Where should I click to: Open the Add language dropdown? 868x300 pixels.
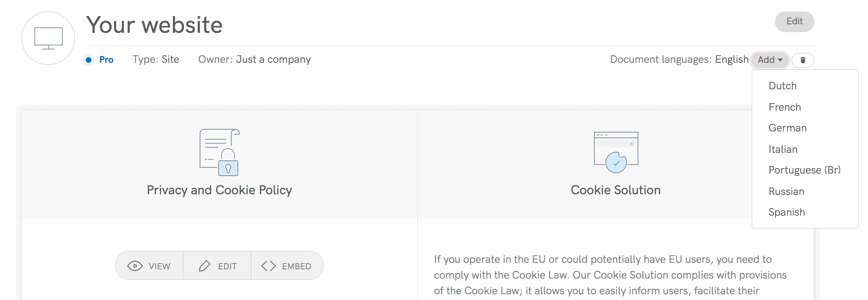(x=770, y=60)
